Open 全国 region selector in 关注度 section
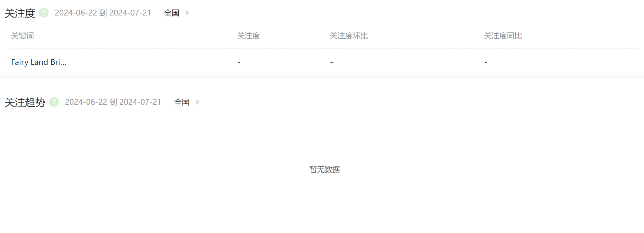This screenshot has width=644, height=233. (172, 13)
